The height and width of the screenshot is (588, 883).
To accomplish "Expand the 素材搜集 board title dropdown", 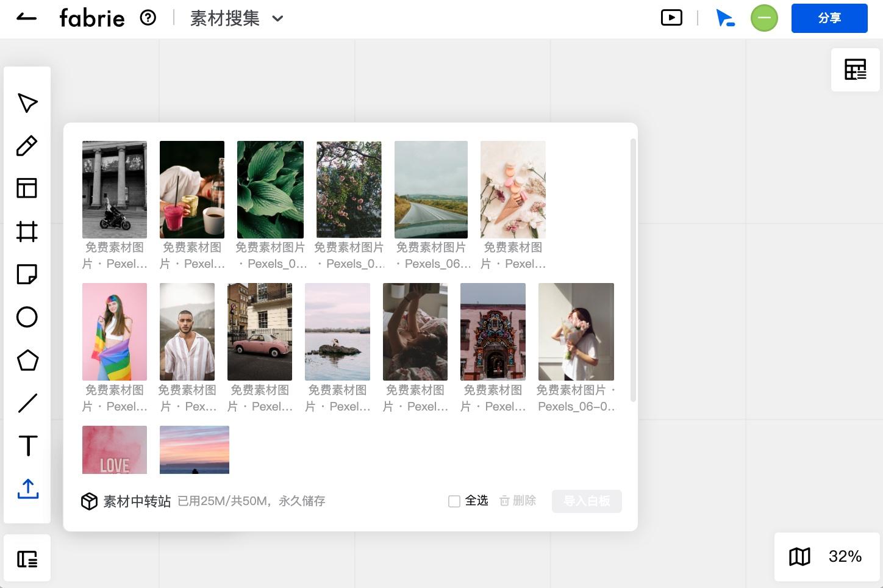I will [277, 18].
